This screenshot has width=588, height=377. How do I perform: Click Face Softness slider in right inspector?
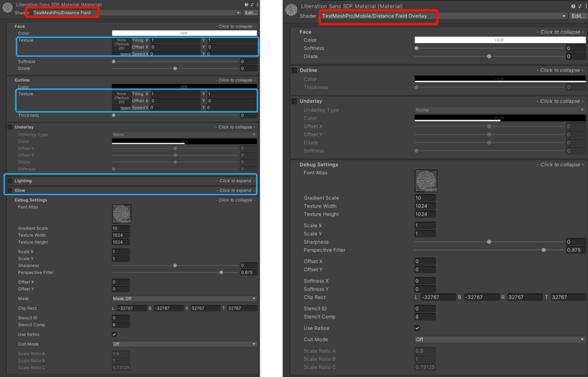490,48
